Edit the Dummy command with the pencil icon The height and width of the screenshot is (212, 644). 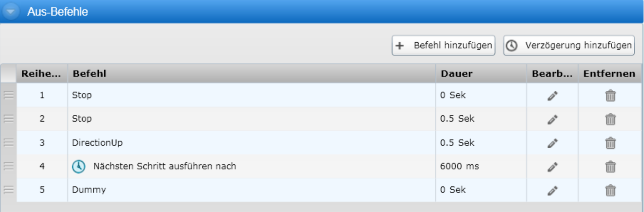(552, 191)
